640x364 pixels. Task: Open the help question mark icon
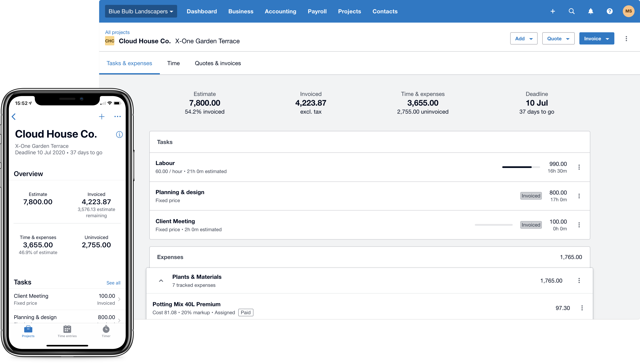tap(610, 11)
